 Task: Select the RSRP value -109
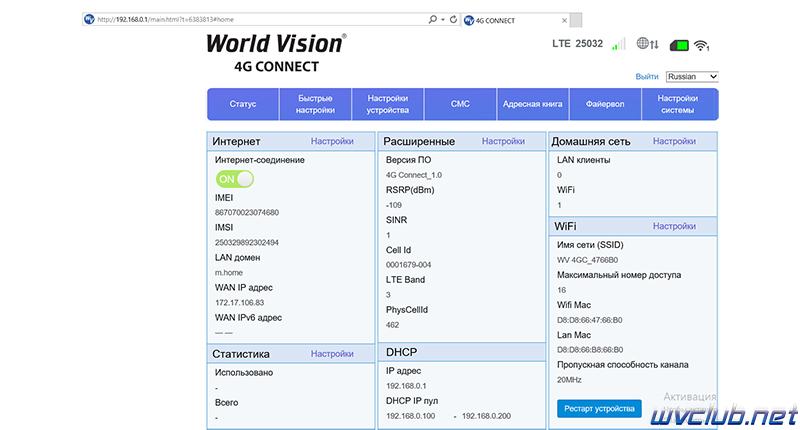click(x=394, y=205)
